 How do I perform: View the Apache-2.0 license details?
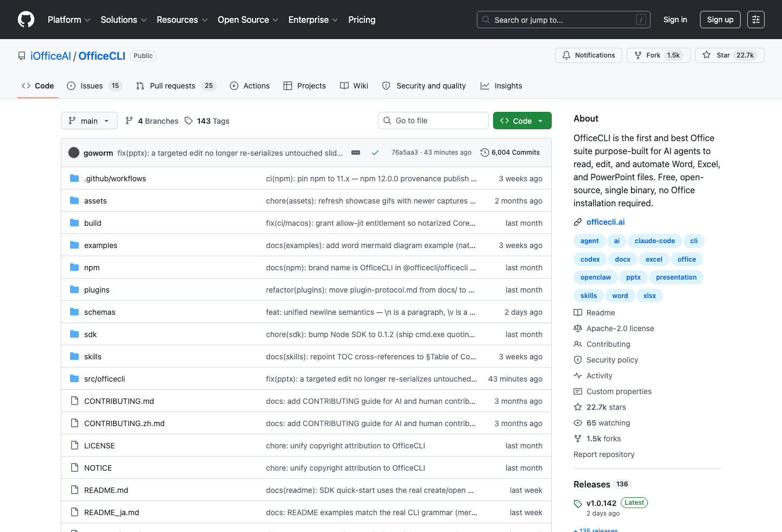[614, 328]
